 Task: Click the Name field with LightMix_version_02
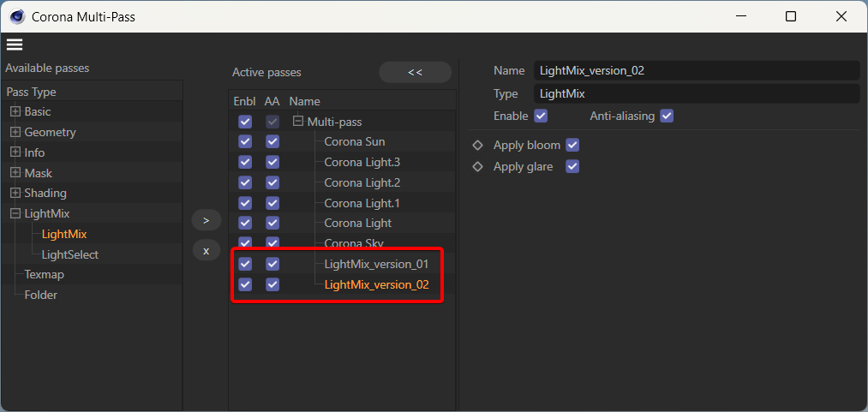pos(697,71)
